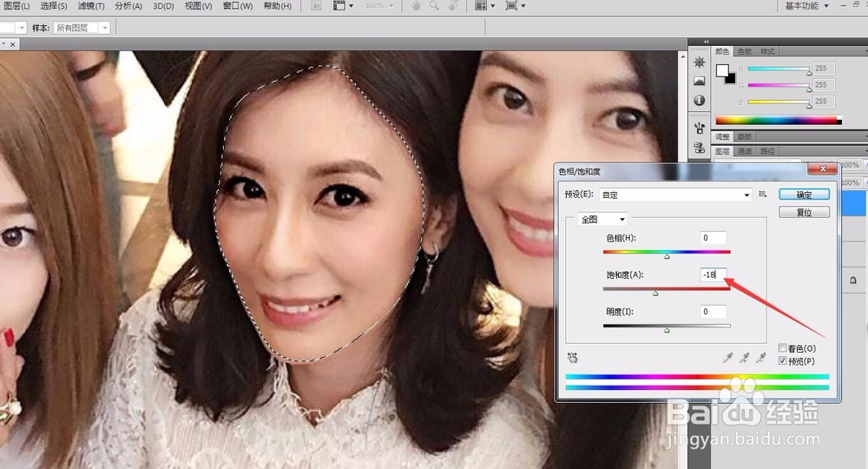Switch to the 调整 adjustments tab
Image resolution: width=868 pixels, height=469 pixels.
722,136
